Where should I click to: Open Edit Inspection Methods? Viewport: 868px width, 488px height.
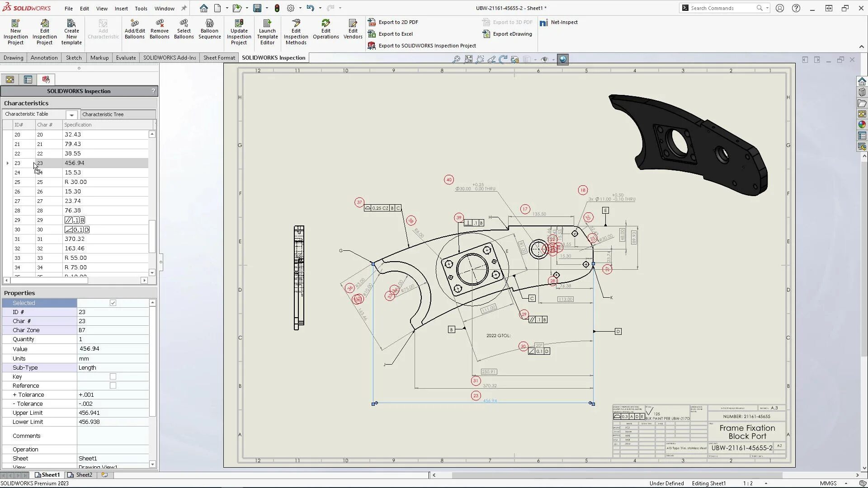[296, 31]
